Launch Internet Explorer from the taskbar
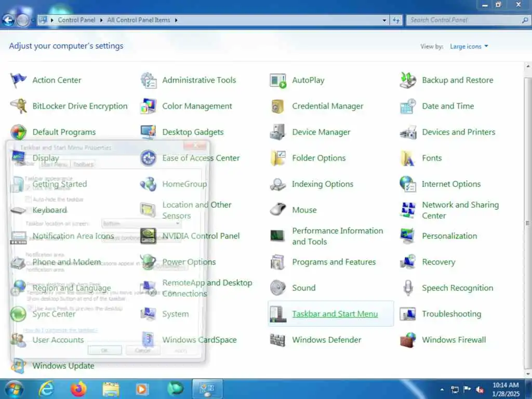Screen dimensions: 532x399 46,389
